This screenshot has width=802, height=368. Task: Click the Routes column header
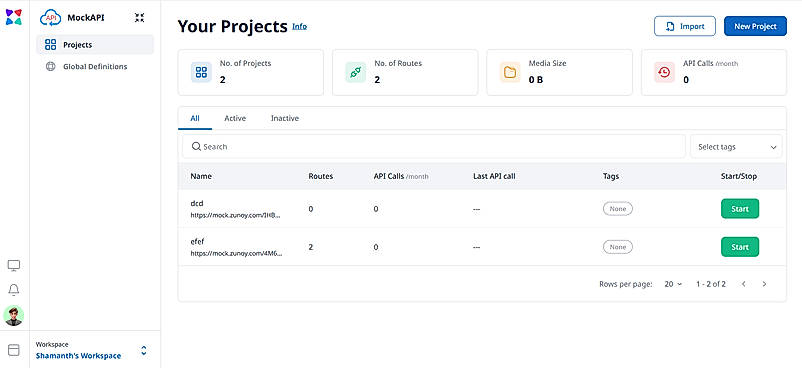(x=321, y=176)
